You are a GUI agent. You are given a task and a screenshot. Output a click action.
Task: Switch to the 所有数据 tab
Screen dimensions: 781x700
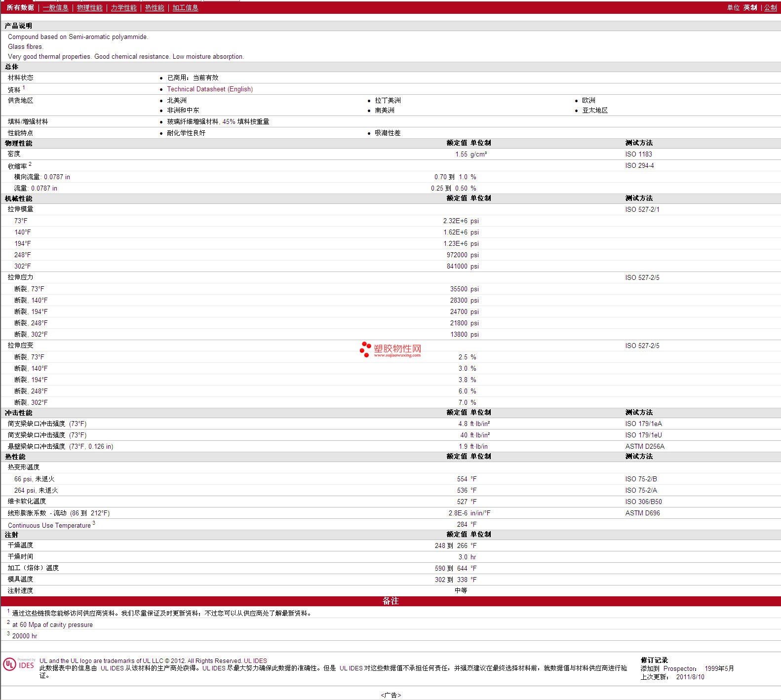point(20,7)
